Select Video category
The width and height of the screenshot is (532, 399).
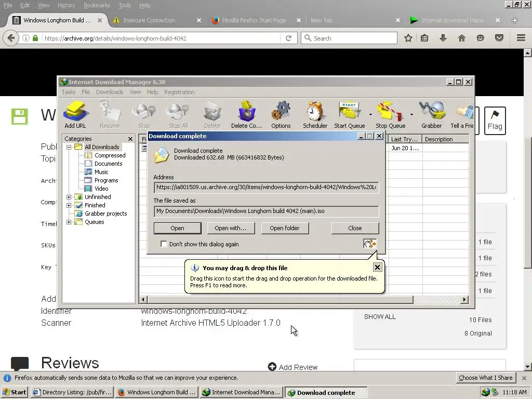(101, 189)
